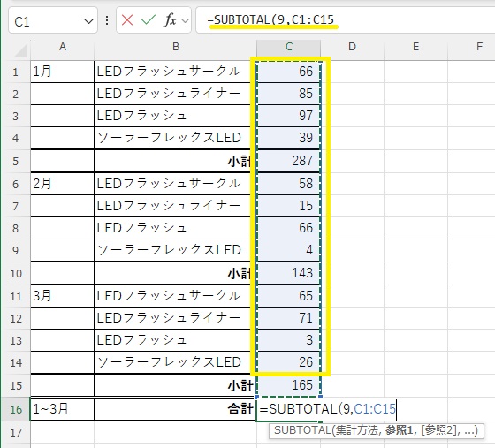Screen dimensions: 495x448
Task: Select row 17 header
Action: point(15,432)
